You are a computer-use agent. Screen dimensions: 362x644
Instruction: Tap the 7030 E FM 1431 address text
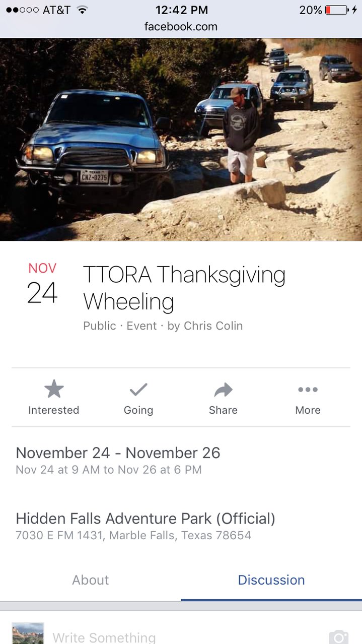tap(133, 535)
